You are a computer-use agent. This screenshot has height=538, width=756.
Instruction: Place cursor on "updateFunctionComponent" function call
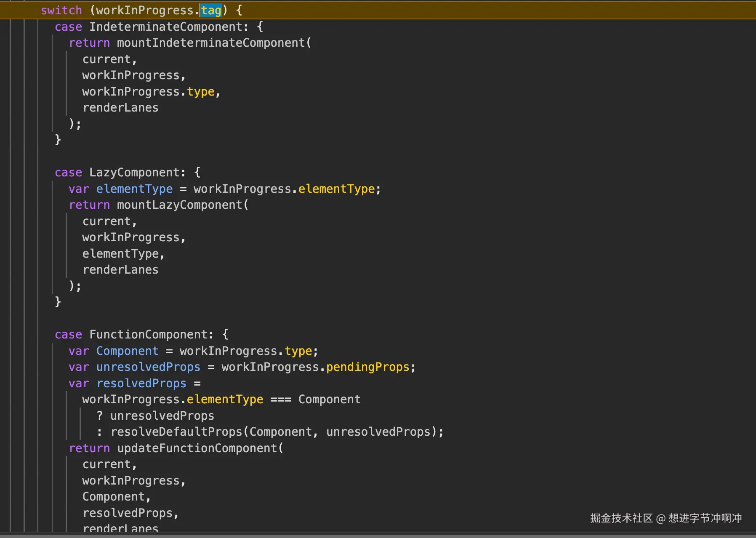tap(197, 448)
